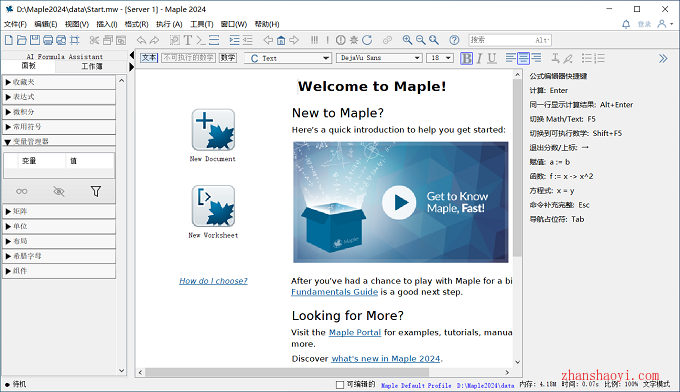Viewport: 680px width, 392px height.
Task: Align text to the left
Action: 511,58
